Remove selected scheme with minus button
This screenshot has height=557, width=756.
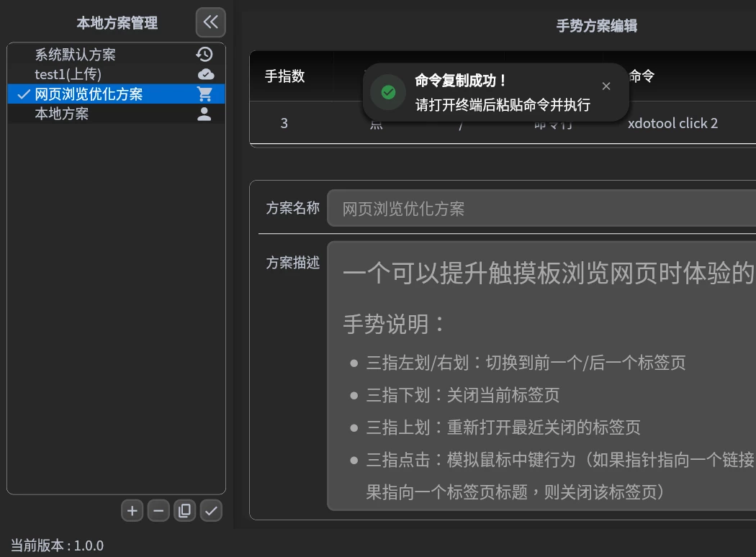(x=158, y=511)
